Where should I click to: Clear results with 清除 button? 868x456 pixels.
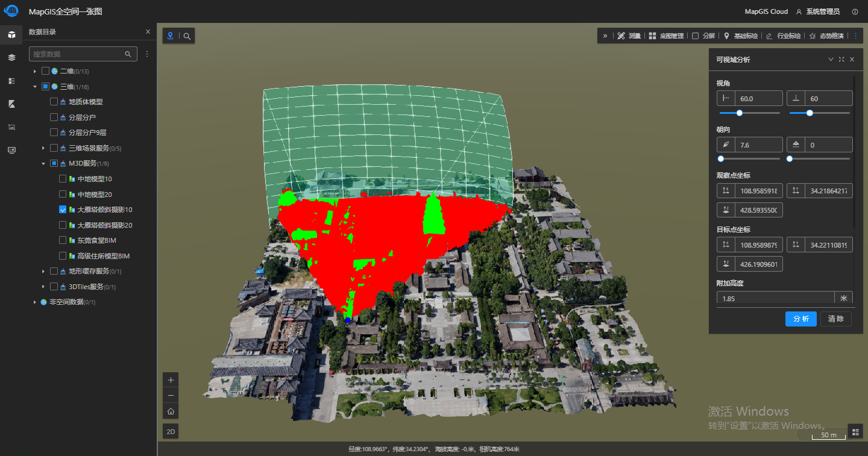836,319
